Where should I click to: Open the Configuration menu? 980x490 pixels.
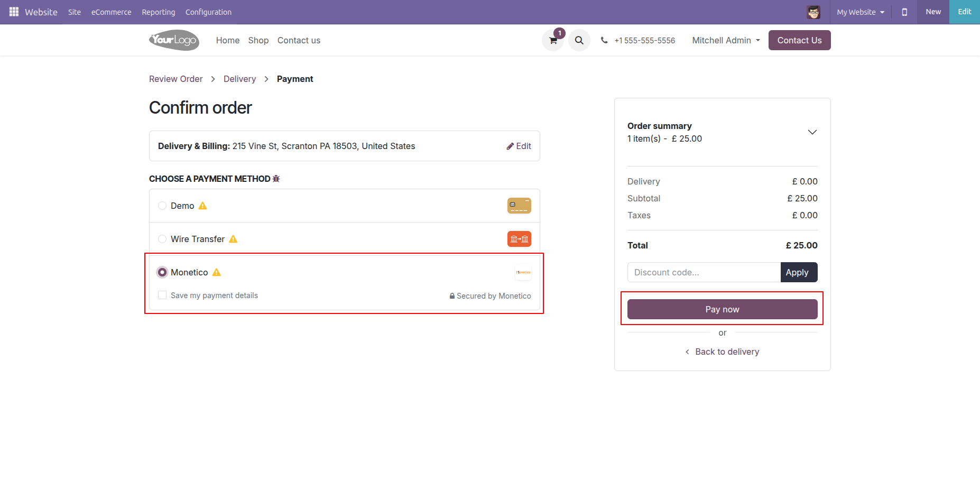pos(208,12)
